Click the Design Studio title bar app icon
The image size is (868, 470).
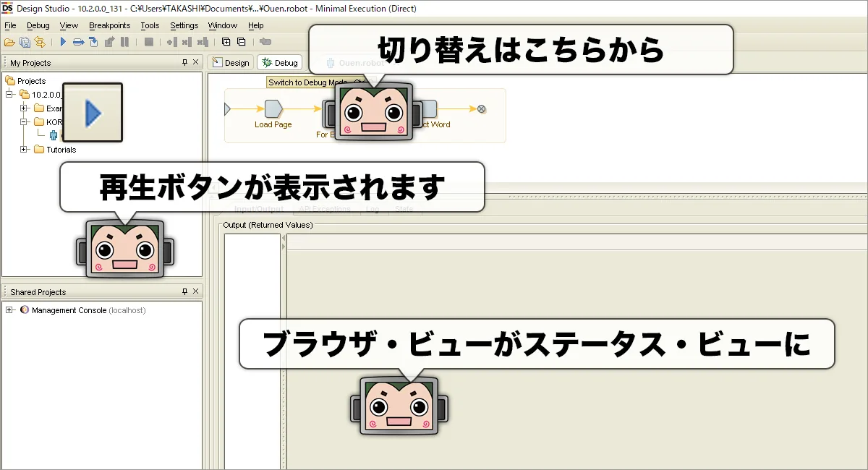click(7, 7)
